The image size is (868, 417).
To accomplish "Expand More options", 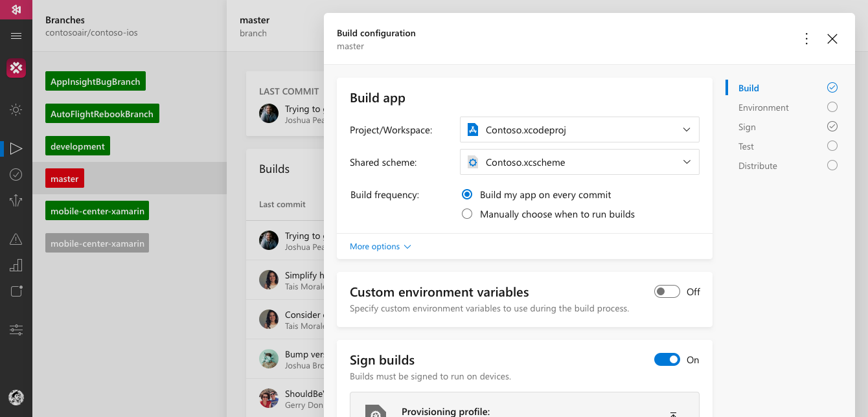I will (x=380, y=247).
